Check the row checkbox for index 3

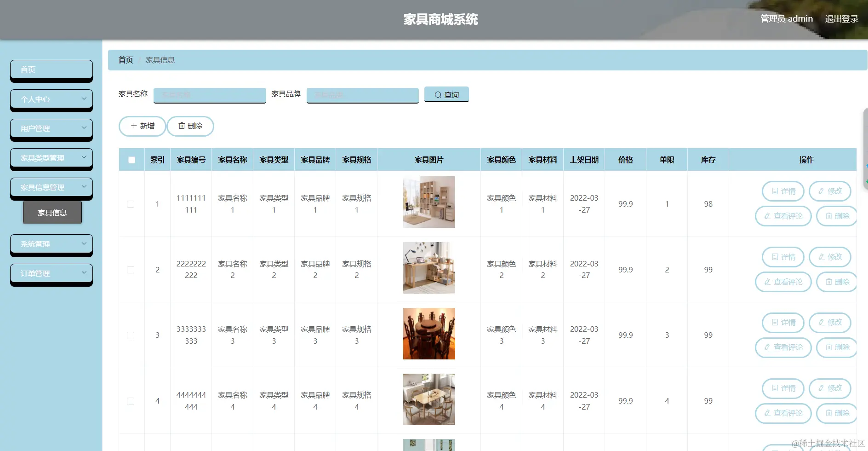click(131, 335)
